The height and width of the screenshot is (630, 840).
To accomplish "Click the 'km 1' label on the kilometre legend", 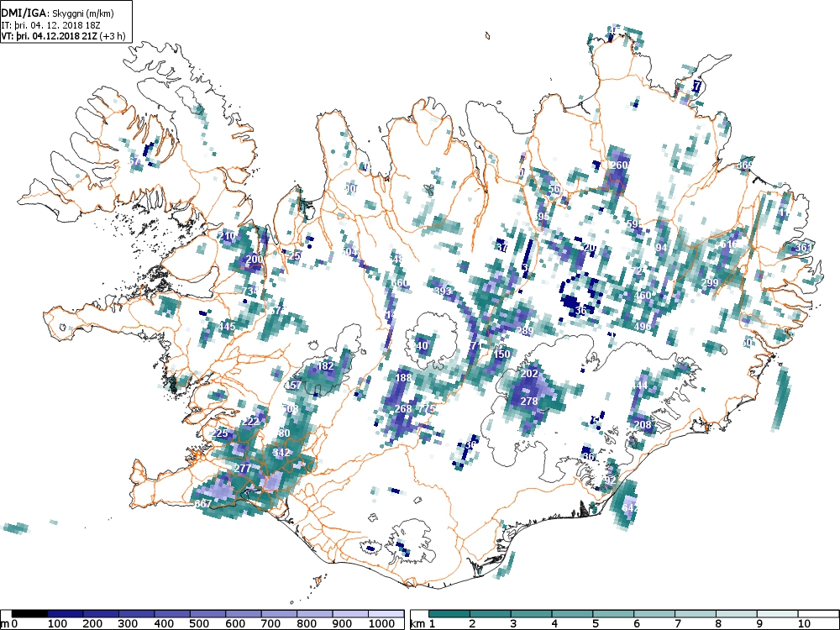I will [422, 623].
